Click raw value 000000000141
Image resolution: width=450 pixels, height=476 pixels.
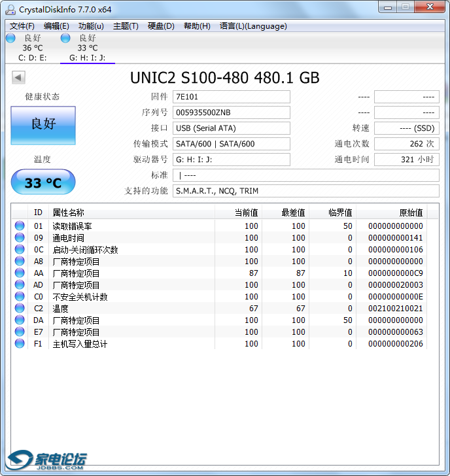click(395, 238)
